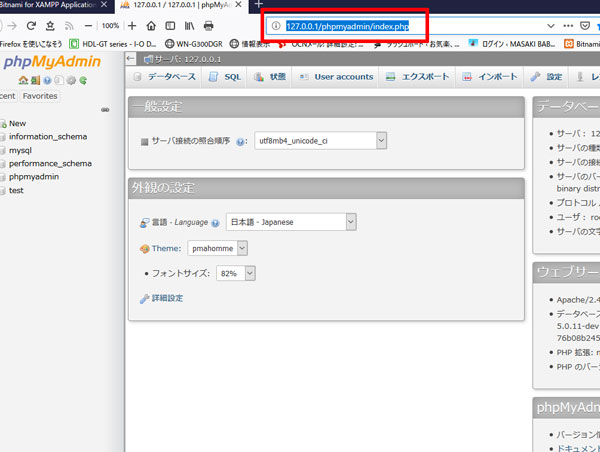Open the SQL tab
Image resolution: width=600 pixels, height=452 pixels.
pos(225,77)
